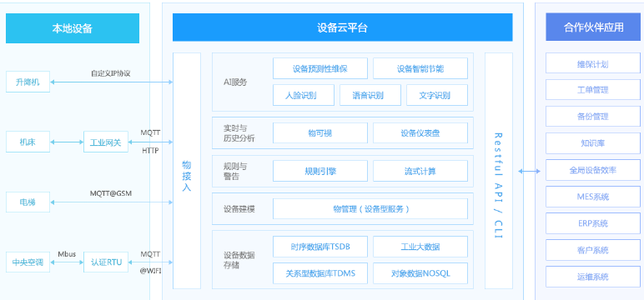Click the 关系型数据库TDMS box
The image size is (644, 300).
coord(320,273)
